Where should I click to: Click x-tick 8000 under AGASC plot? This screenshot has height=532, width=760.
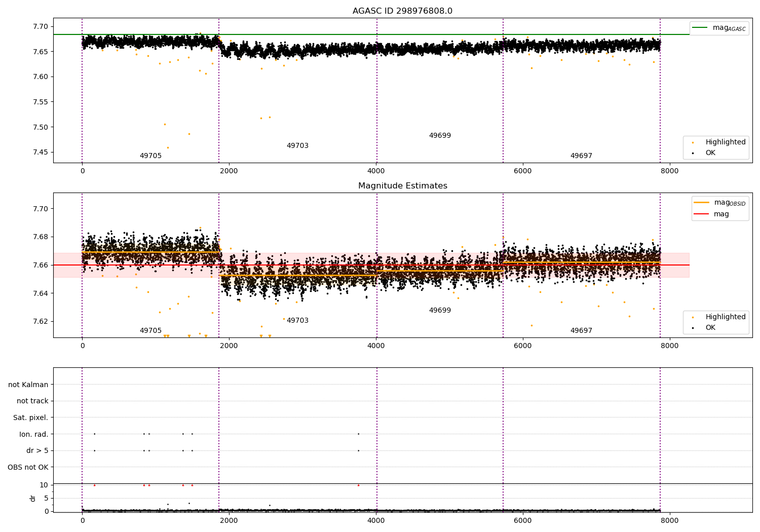pyautogui.click(x=670, y=171)
